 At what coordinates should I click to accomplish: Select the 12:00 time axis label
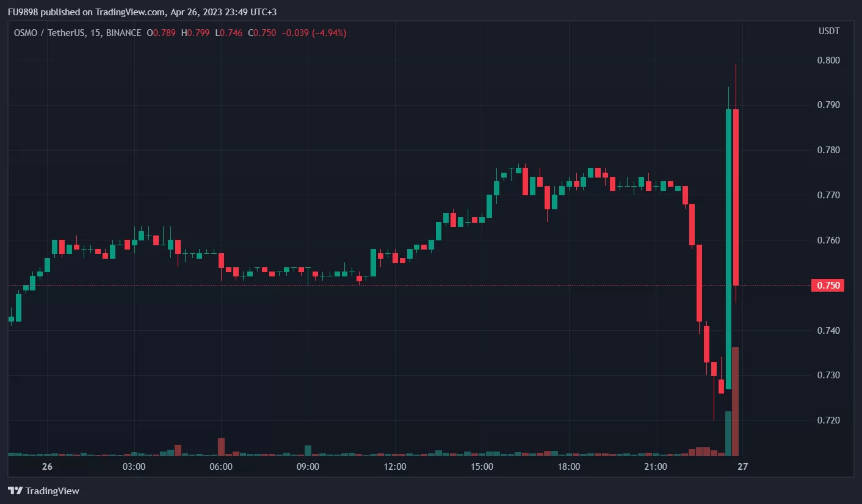tap(394, 467)
